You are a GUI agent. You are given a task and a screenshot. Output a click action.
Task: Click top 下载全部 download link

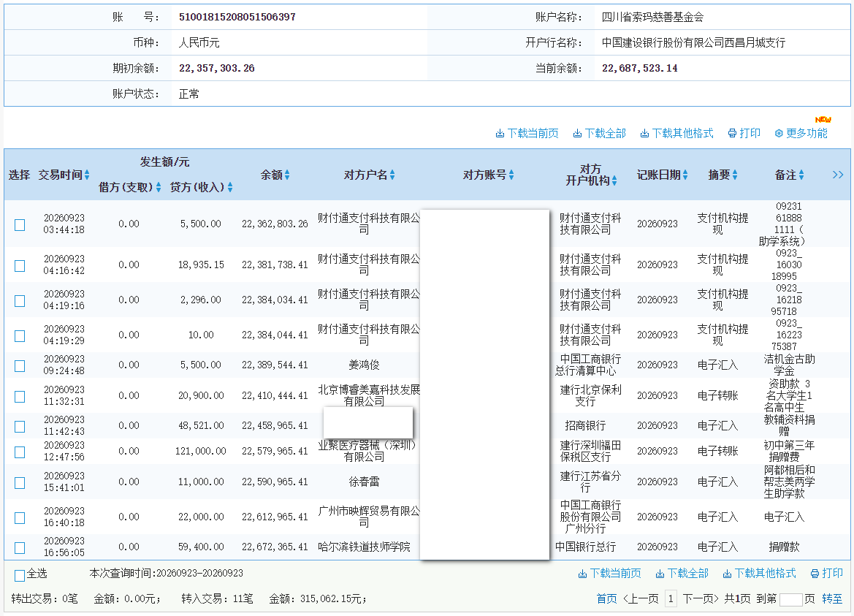tap(599, 134)
